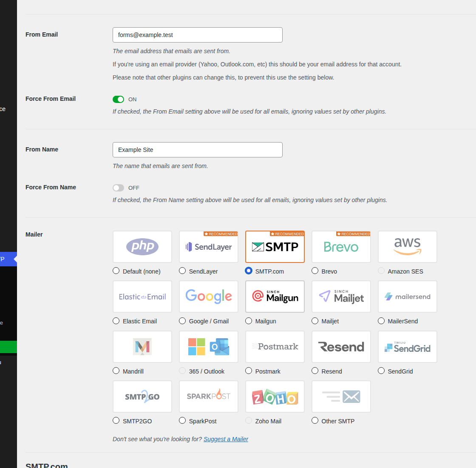Select the MailerSend radio button
476x468 pixels.
tap(381, 321)
